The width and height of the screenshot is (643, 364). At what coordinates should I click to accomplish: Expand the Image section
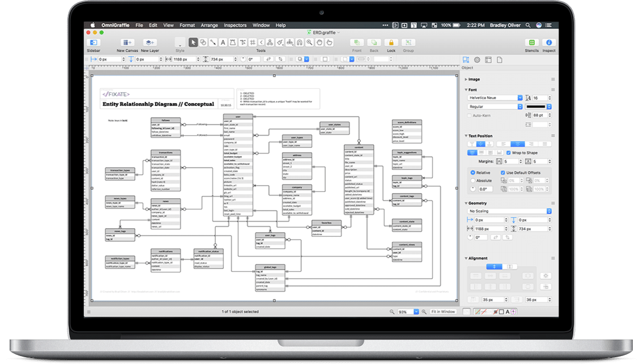466,79
